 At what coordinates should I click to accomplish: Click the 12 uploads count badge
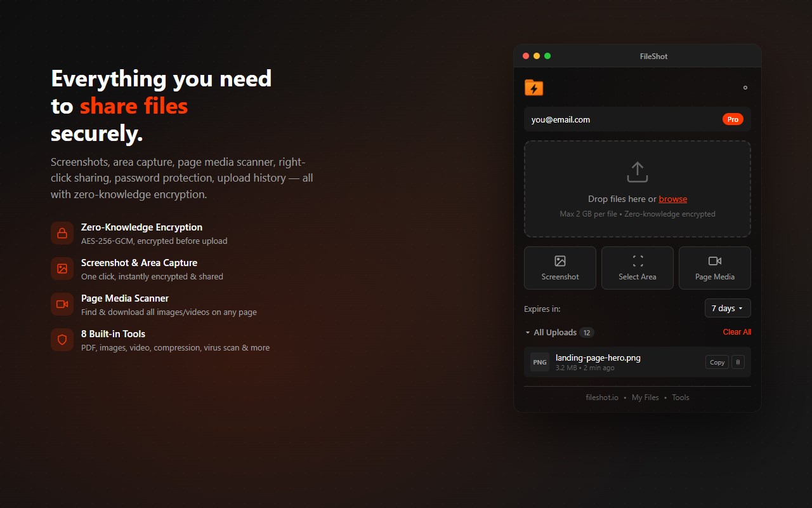(587, 332)
